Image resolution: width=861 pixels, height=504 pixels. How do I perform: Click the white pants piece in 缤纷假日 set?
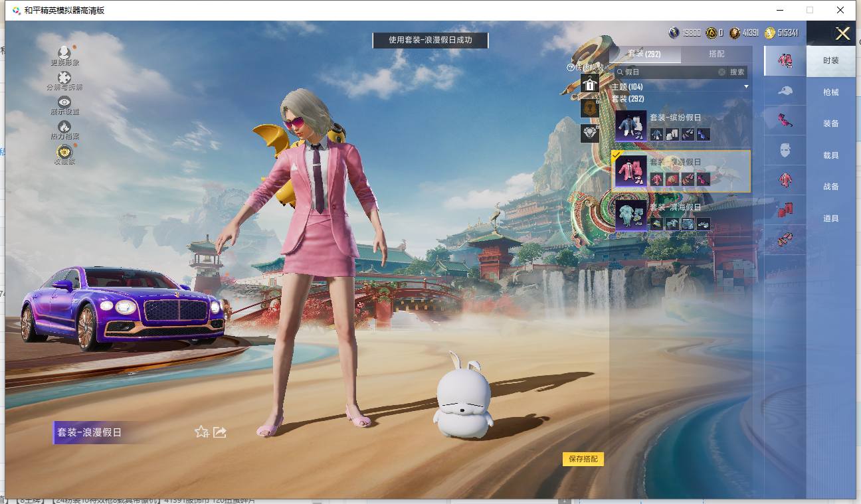point(672,134)
